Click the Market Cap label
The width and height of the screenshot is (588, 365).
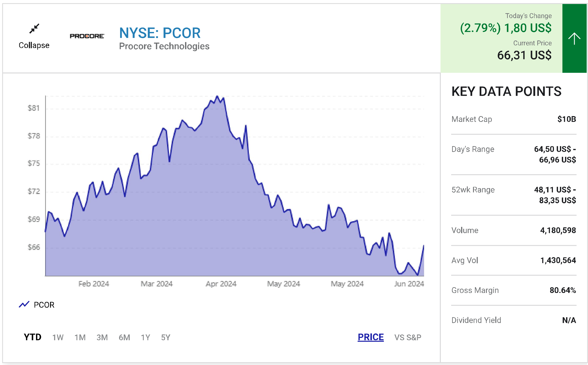coord(472,119)
